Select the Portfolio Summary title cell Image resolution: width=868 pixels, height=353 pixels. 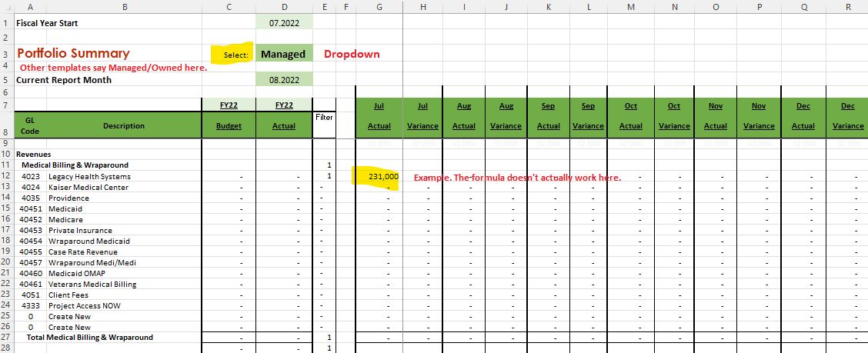[73, 54]
